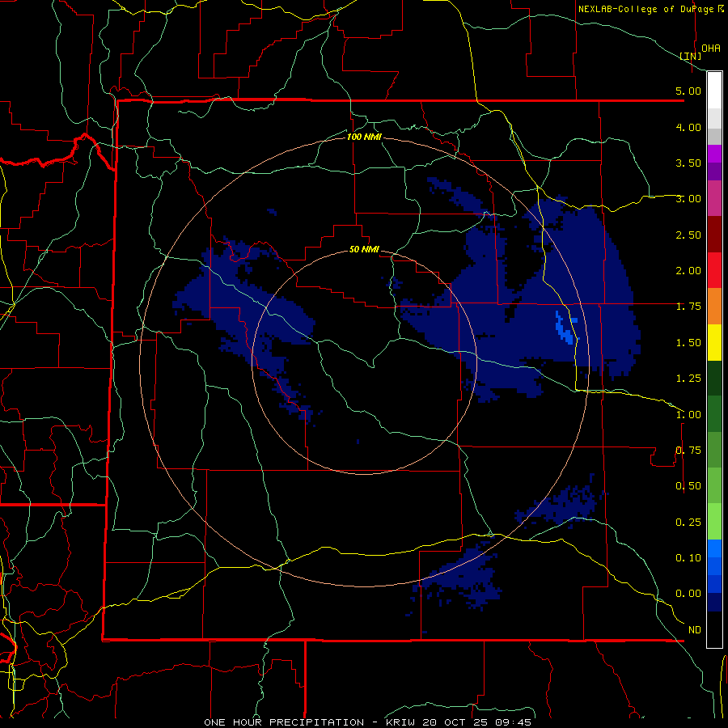Click the OHA product label
The height and width of the screenshot is (728, 728).
tap(711, 49)
